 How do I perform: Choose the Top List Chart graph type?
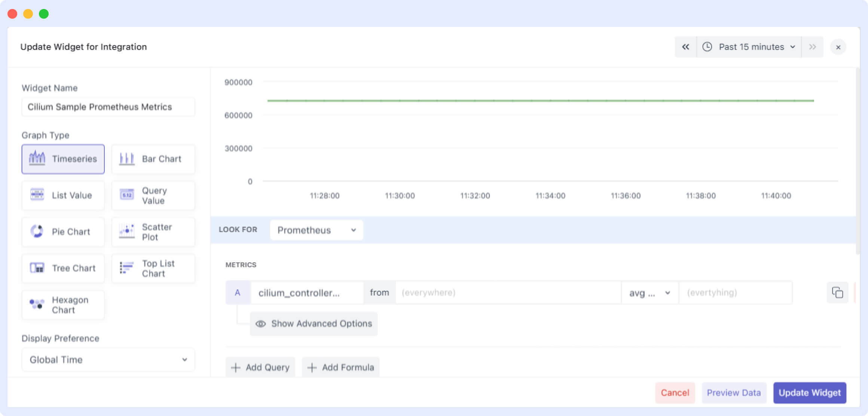click(153, 268)
